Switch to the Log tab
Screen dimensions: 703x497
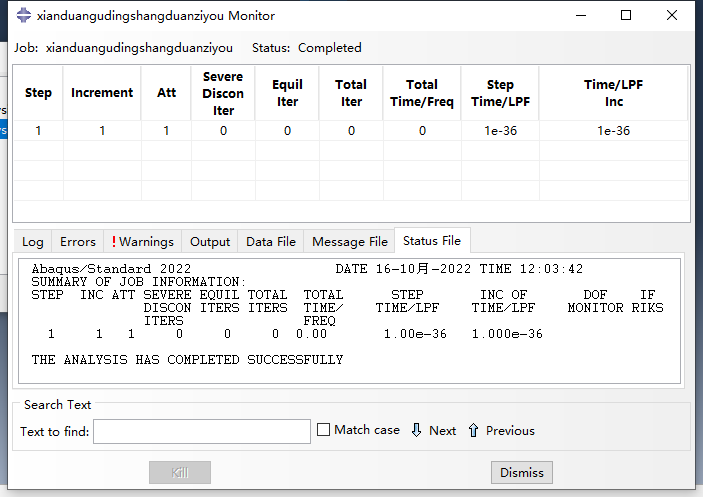coord(33,241)
